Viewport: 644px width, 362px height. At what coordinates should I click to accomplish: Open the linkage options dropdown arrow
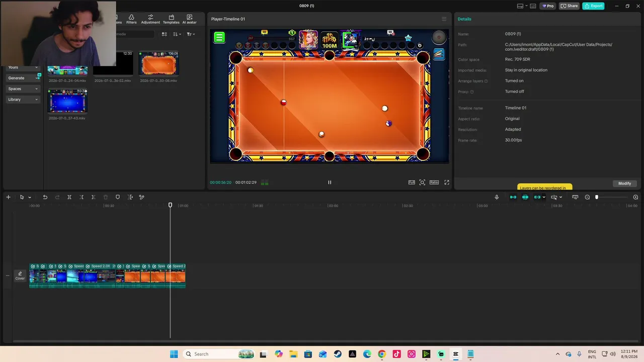click(544, 198)
